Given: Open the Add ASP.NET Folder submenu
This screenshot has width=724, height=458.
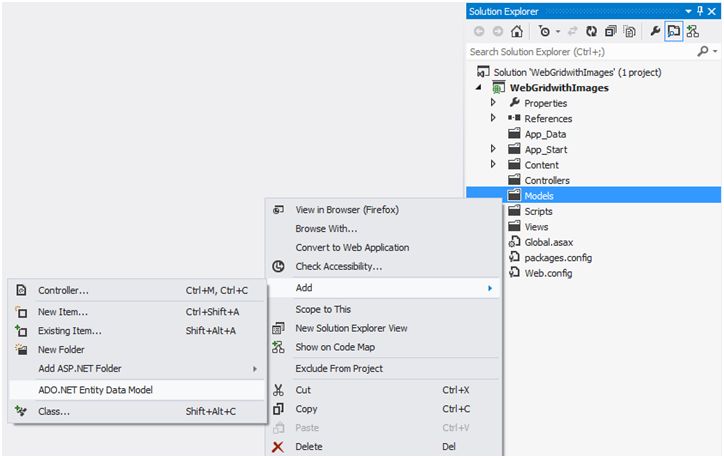Looking at the screenshot, I should 137,369.
